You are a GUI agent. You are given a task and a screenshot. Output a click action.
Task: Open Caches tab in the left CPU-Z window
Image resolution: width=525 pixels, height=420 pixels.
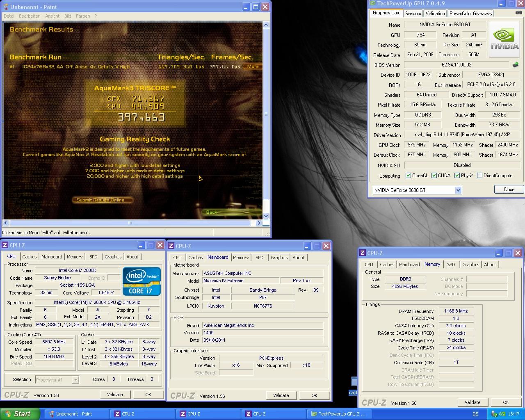[x=30, y=257]
